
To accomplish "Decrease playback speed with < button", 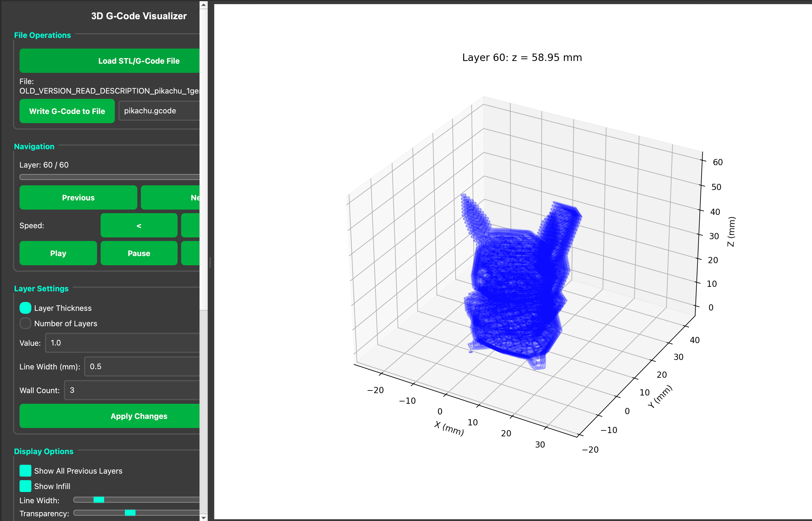I will [x=139, y=225].
